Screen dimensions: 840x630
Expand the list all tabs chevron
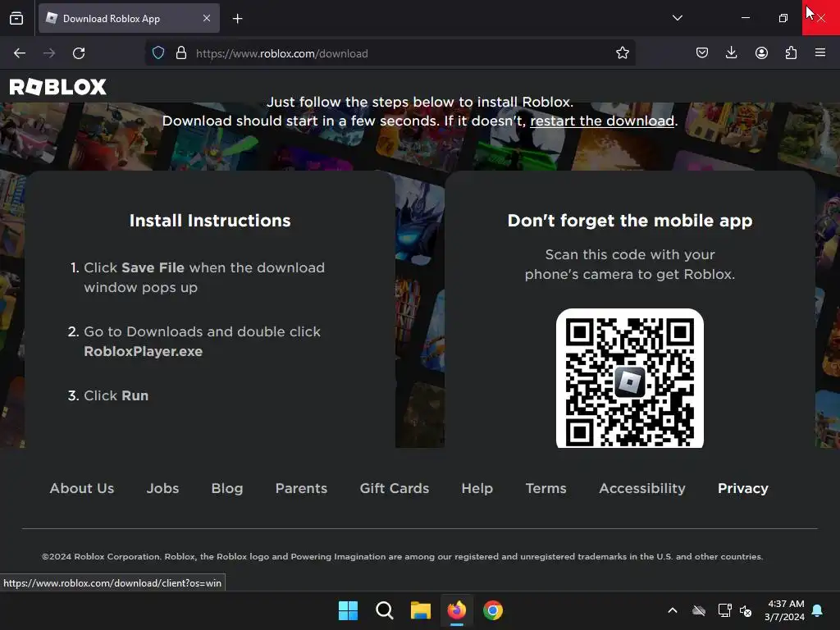pos(677,18)
